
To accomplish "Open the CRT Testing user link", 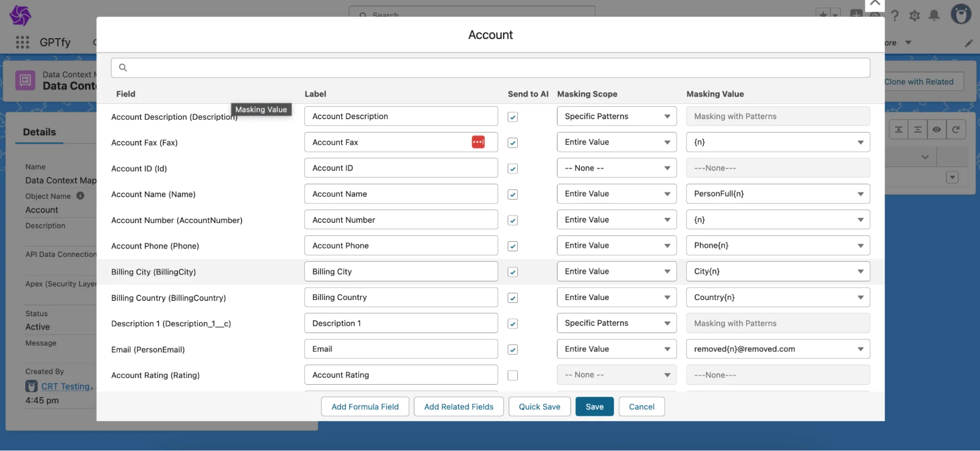I will tap(65, 386).
